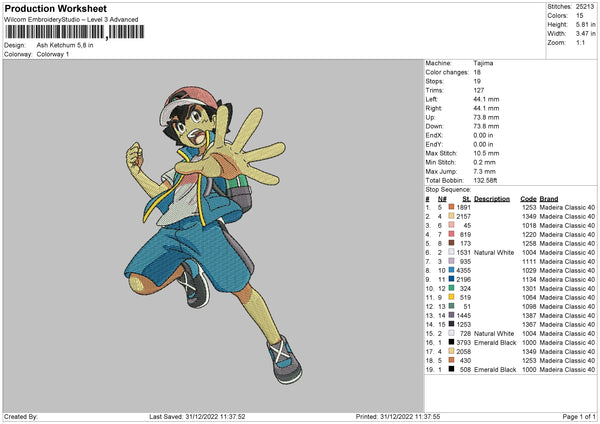Click the Color changes value "18"
The image size is (600, 424).
pos(477,72)
